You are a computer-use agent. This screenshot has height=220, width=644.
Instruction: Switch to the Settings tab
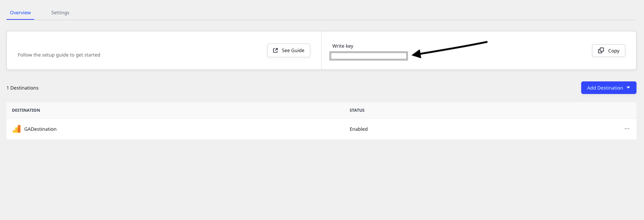pos(60,13)
